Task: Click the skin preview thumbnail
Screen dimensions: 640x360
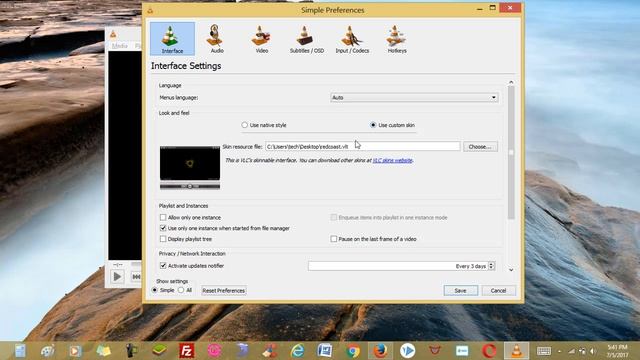Action: [190, 167]
